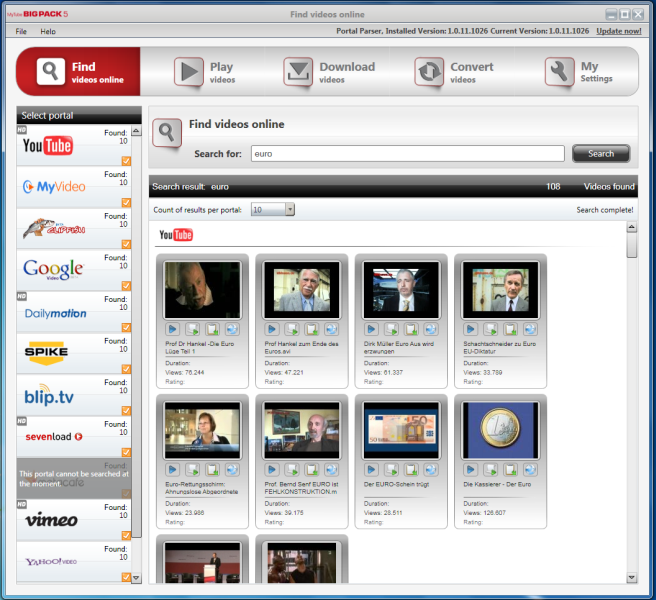The width and height of the screenshot is (656, 600).
Task: Click the results list scrollbar thumb
Action: click(x=632, y=245)
